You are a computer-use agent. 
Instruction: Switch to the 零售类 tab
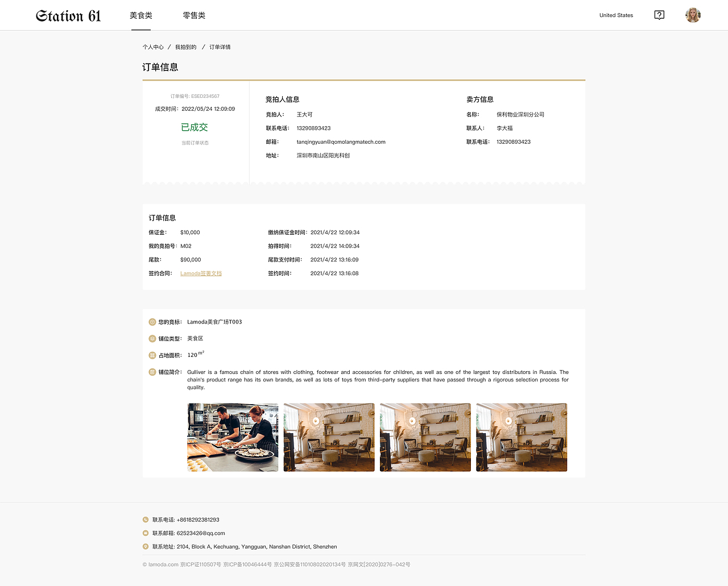[x=194, y=15]
